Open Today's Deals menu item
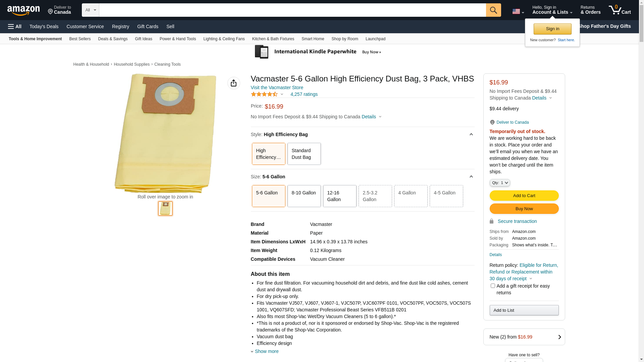 (44, 26)
